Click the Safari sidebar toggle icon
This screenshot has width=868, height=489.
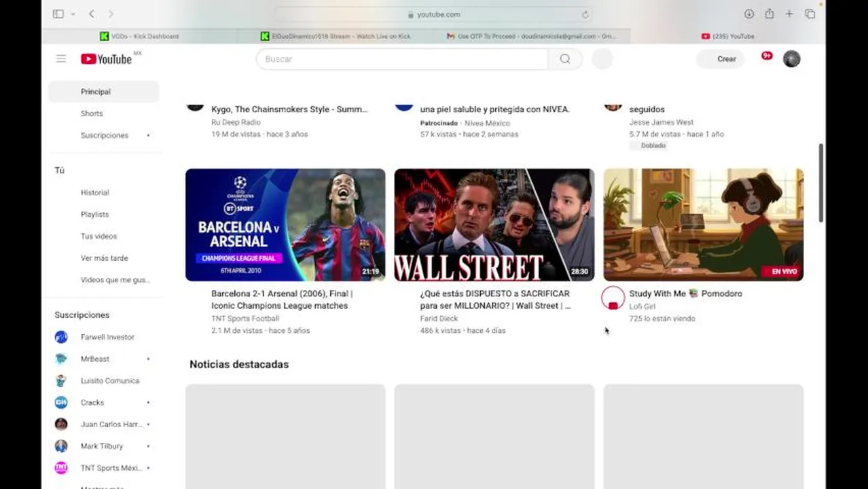[58, 14]
